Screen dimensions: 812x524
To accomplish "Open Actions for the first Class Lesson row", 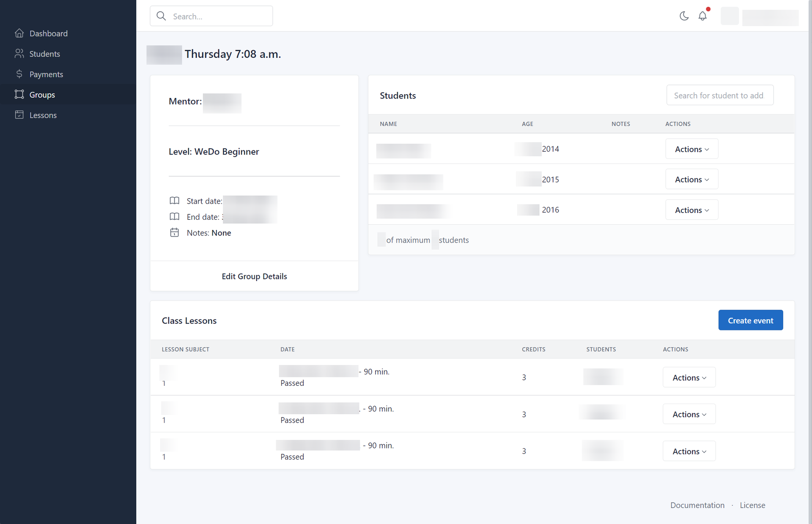I will (689, 377).
